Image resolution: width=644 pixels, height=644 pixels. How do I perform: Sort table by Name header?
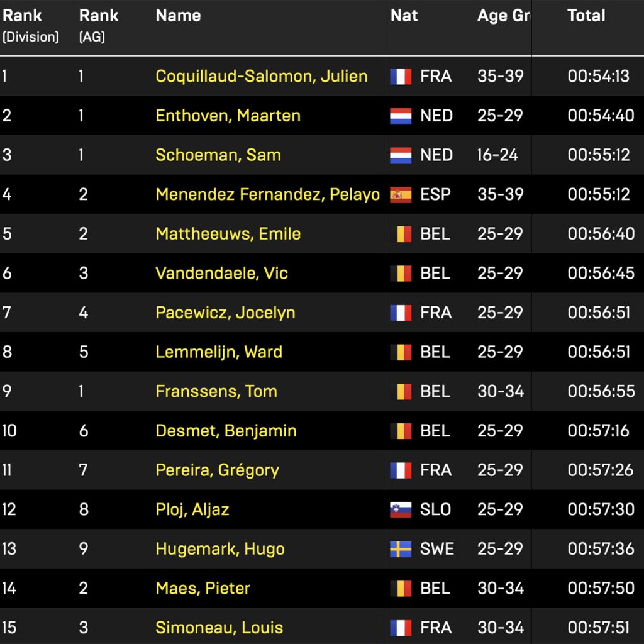[x=178, y=16]
